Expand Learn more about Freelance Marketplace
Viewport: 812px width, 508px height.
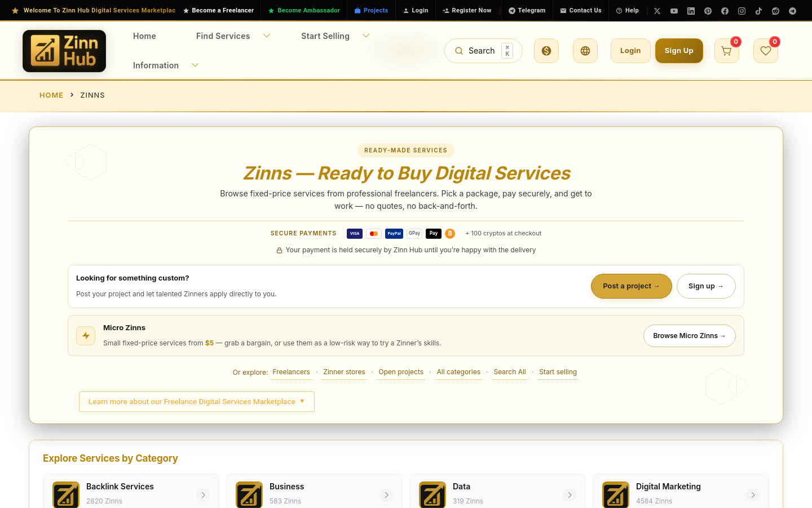(197, 401)
